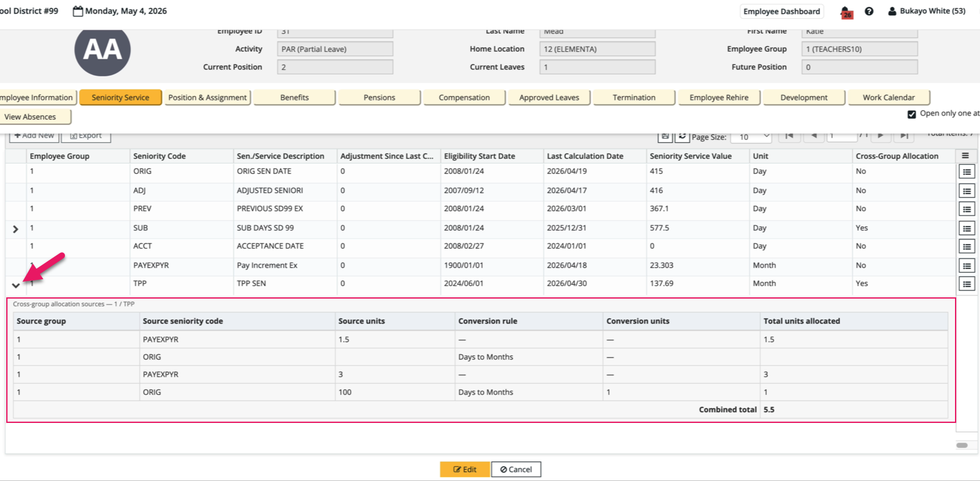Open the row menu for PAYEXPYR seniority
980x481 pixels.
[966, 265]
